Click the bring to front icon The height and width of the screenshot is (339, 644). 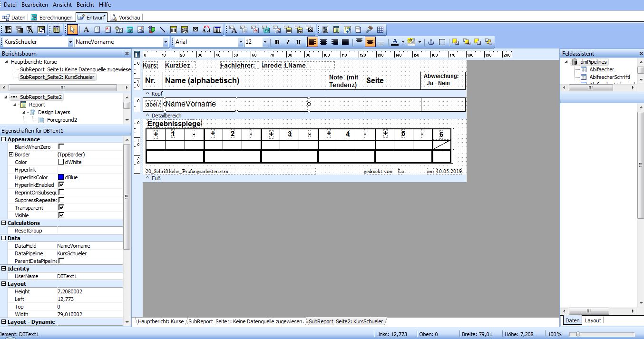[x=455, y=42]
